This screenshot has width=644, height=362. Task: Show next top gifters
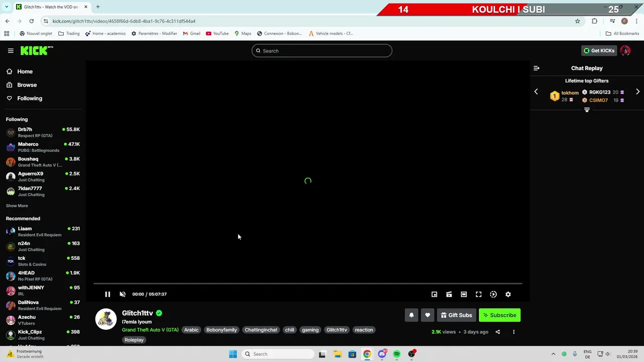(x=637, y=92)
